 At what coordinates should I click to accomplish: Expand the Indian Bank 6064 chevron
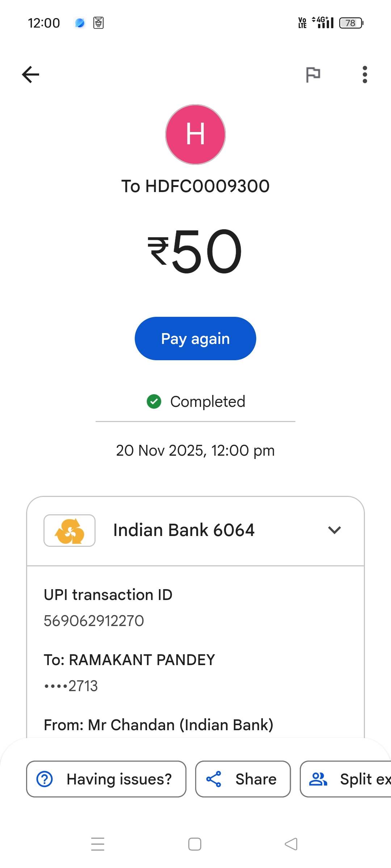(334, 530)
